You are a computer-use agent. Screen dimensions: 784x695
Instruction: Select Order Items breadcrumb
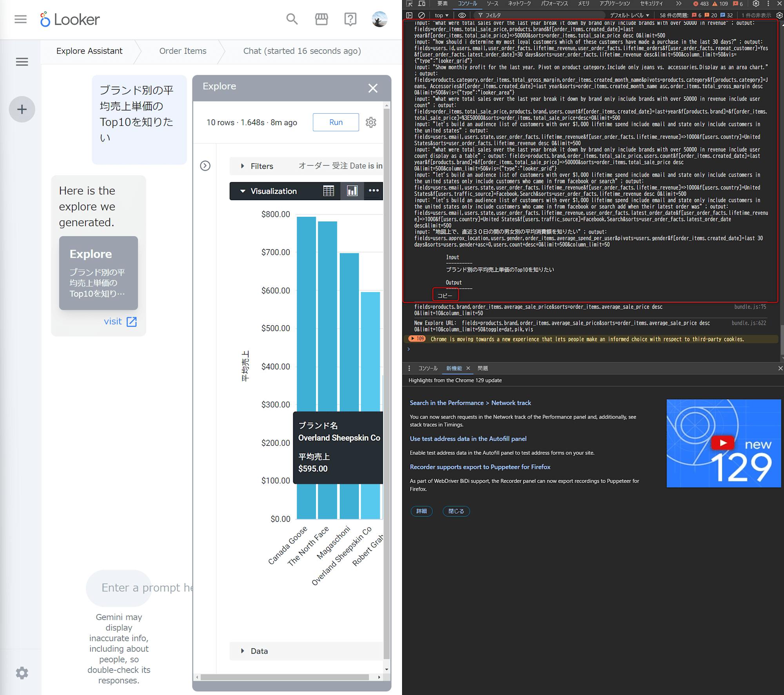pos(183,51)
